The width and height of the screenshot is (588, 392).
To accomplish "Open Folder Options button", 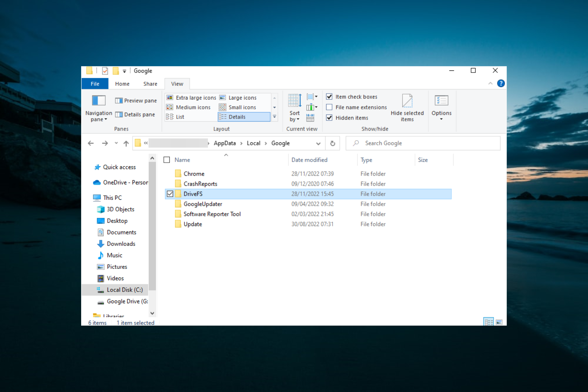I will pos(441,107).
